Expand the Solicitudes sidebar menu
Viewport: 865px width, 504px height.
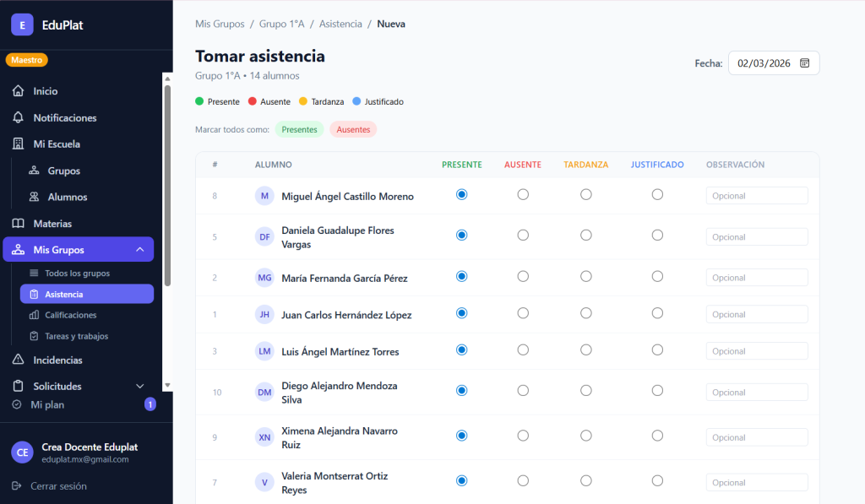pyautogui.click(x=139, y=386)
